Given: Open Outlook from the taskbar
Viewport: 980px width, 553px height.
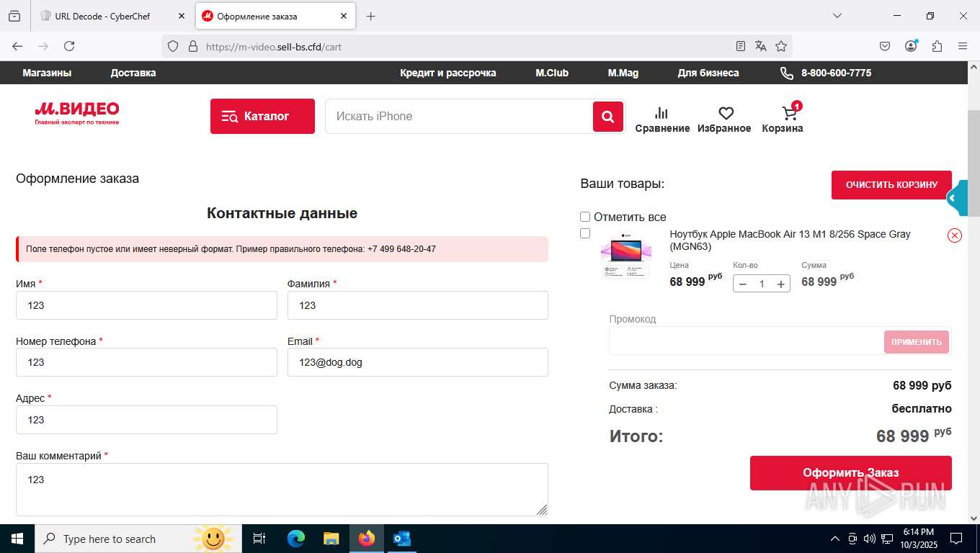Looking at the screenshot, I should click(x=401, y=539).
